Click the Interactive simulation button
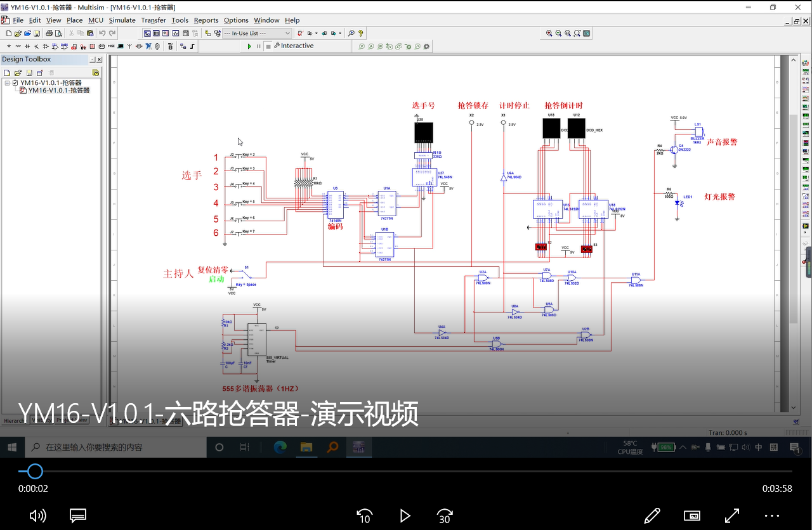The image size is (812, 530). pos(295,45)
